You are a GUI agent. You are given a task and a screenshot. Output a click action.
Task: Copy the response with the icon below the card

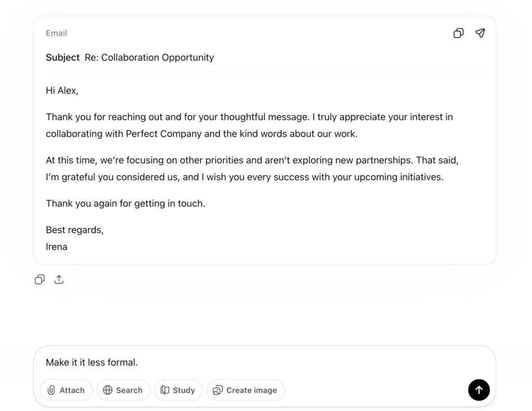(x=39, y=280)
